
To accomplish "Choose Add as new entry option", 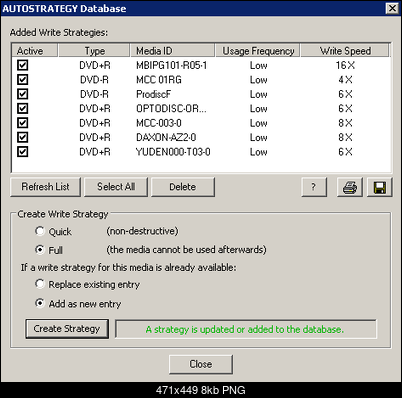I will click(40, 303).
